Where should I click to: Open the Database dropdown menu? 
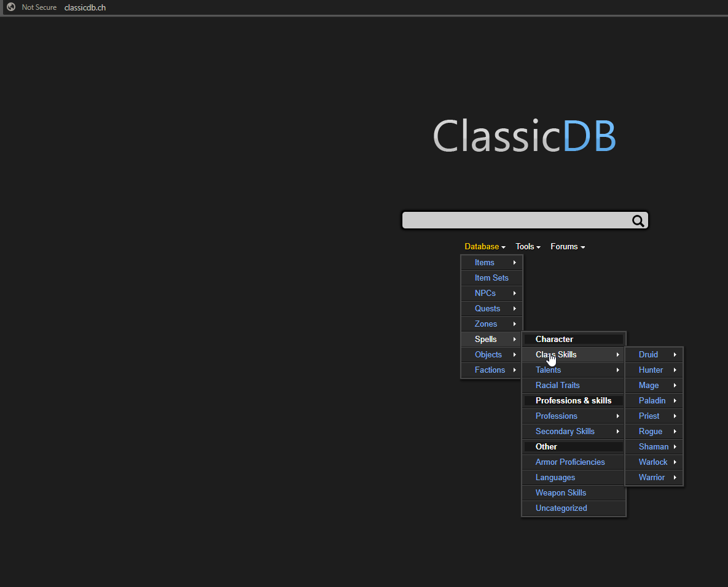pos(485,246)
